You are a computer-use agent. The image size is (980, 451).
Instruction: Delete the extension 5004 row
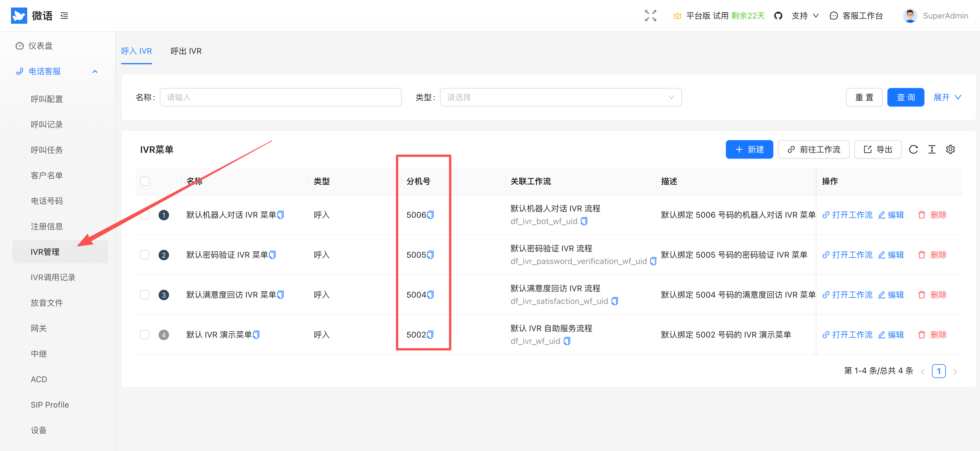pos(933,295)
